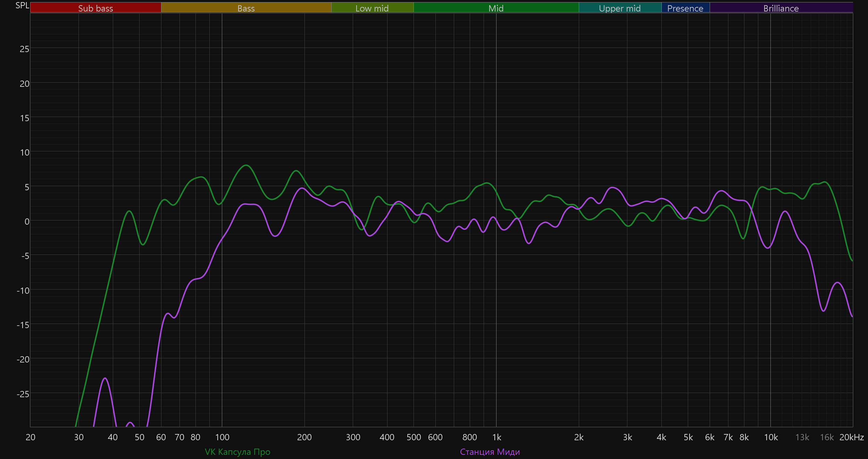Image resolution: width=868 pixels, height=459 pixels.
Task: Click the 16k frequency axis label
Action: (827, 437)
